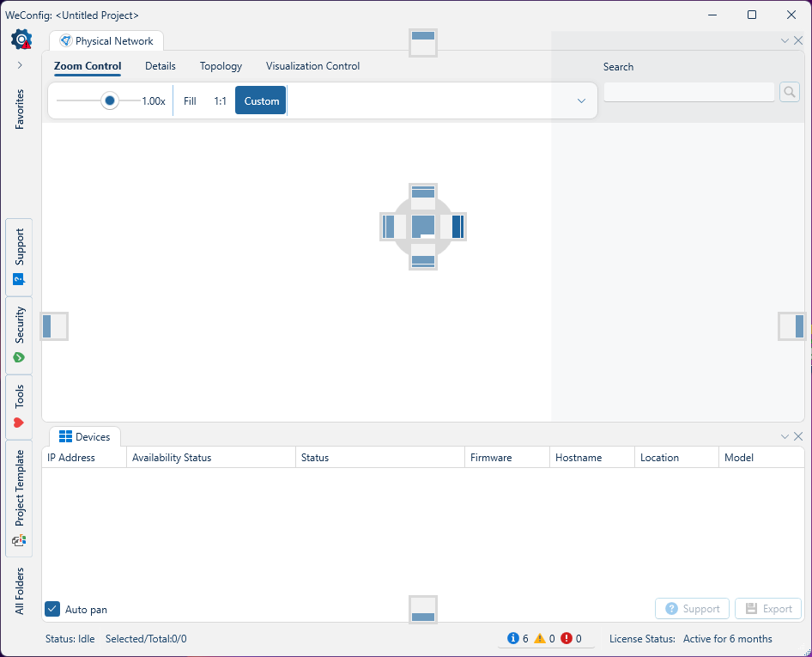Open the All Folders side panel

[19, 591]
